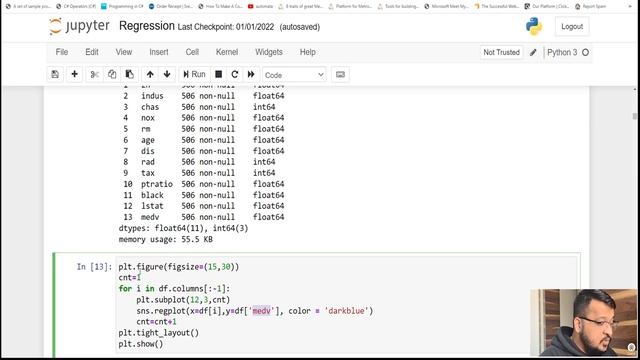
Task: Click the sns.regplot code line
Action: tap(255, 311)
